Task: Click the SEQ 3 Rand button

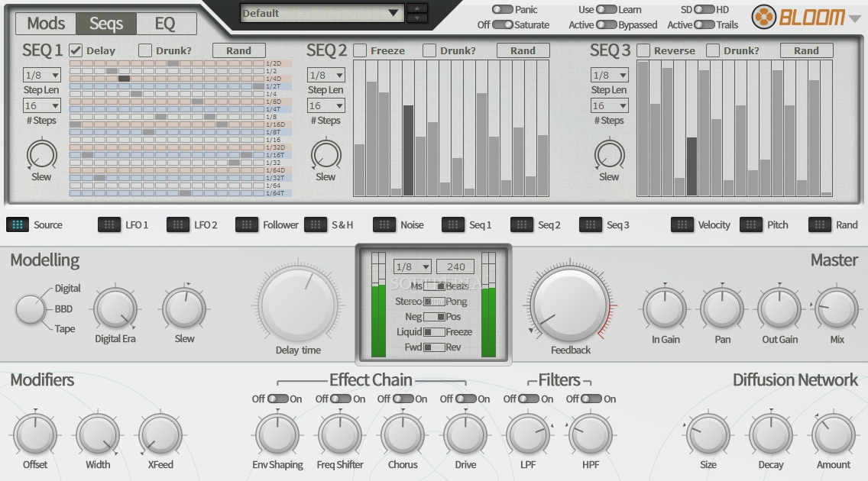Action: click(806, 50)
